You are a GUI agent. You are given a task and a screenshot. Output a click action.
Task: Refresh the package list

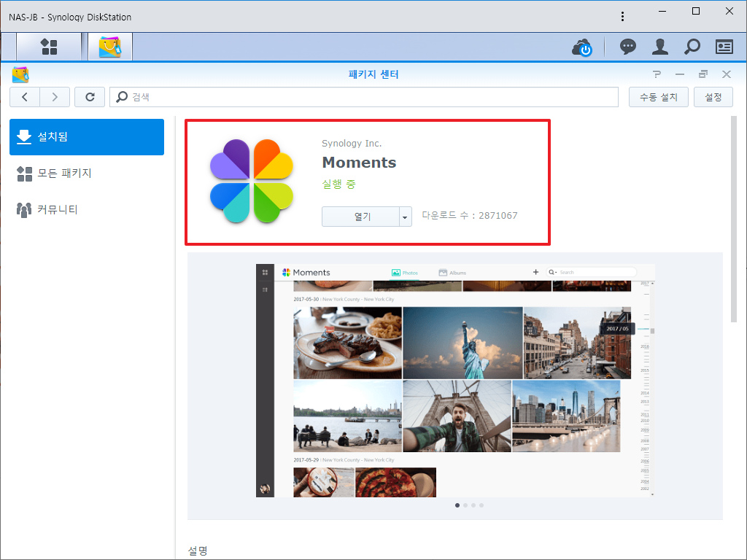pos(90,97)
